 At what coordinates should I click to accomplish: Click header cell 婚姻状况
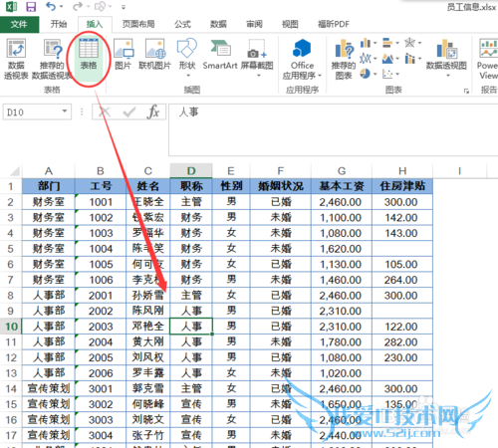(281, 186)
